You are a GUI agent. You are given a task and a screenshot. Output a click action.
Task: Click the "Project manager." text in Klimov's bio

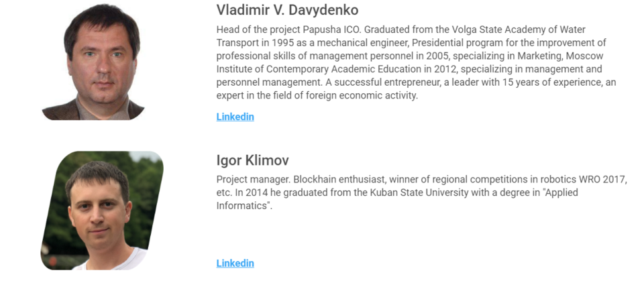pos(254,180)
